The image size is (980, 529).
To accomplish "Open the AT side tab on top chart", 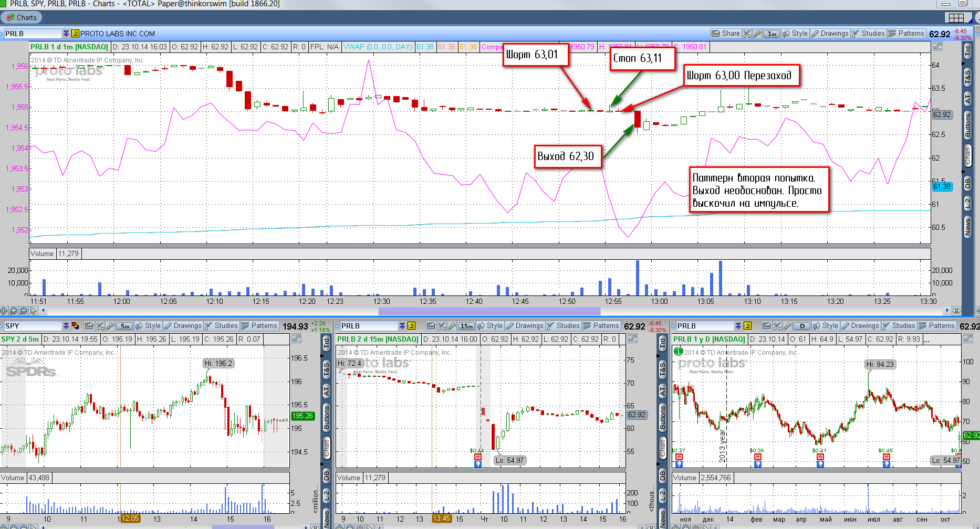I will (x=967, y=98).
